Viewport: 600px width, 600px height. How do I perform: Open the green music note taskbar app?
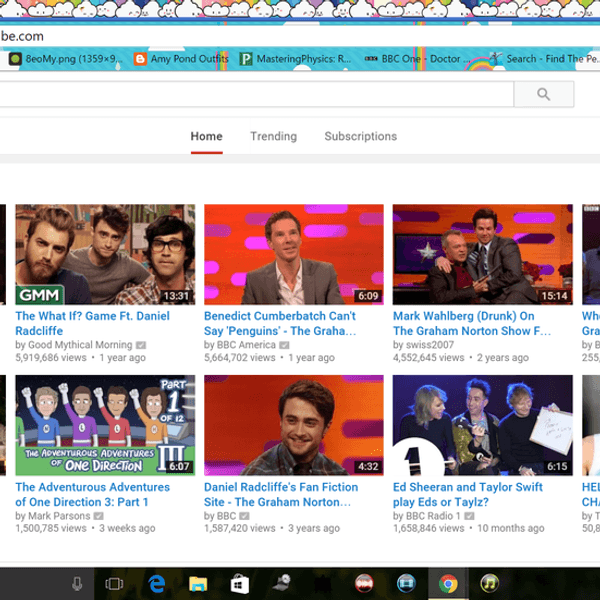[x=489, y=584]
